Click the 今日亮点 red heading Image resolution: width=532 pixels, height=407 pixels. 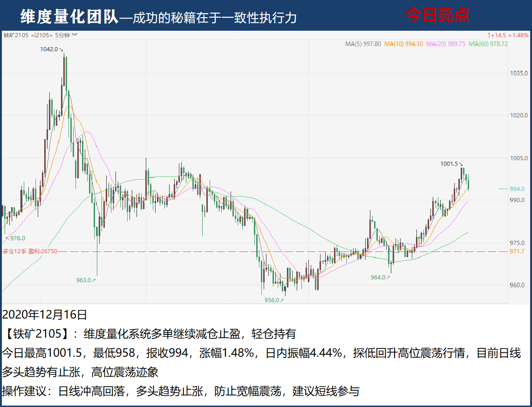(437, 15)
